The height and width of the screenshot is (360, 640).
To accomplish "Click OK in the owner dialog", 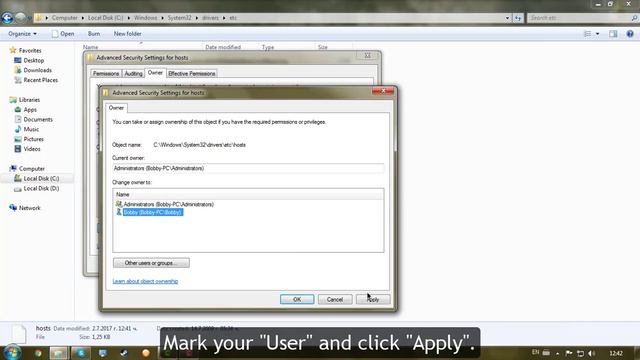I will pos(297,300).
